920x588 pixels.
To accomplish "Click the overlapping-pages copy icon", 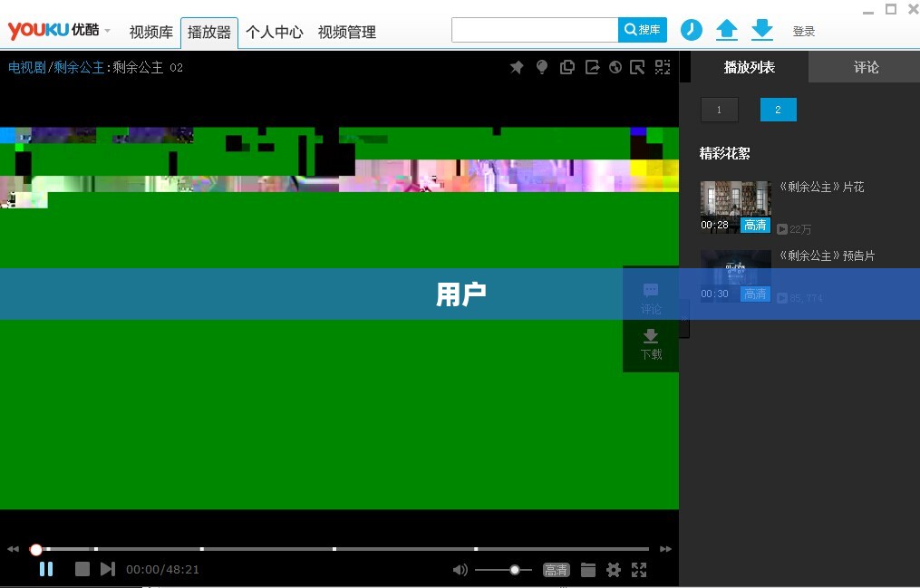I will (x=567, y=67).
